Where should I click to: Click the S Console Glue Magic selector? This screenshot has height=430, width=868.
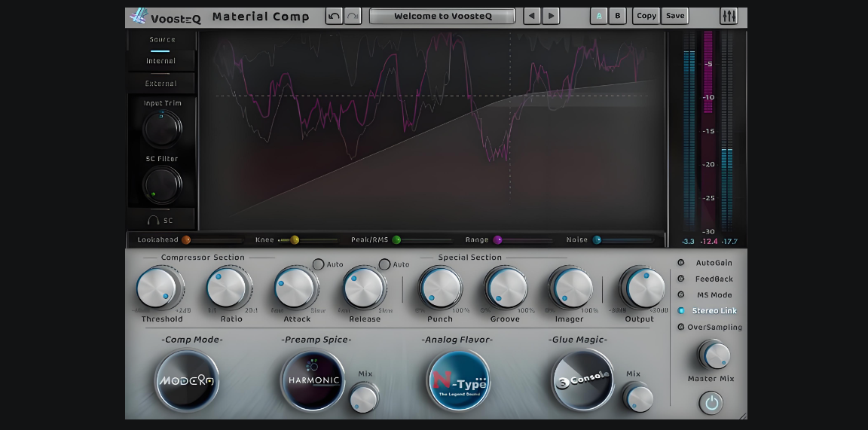click(583, 380)
